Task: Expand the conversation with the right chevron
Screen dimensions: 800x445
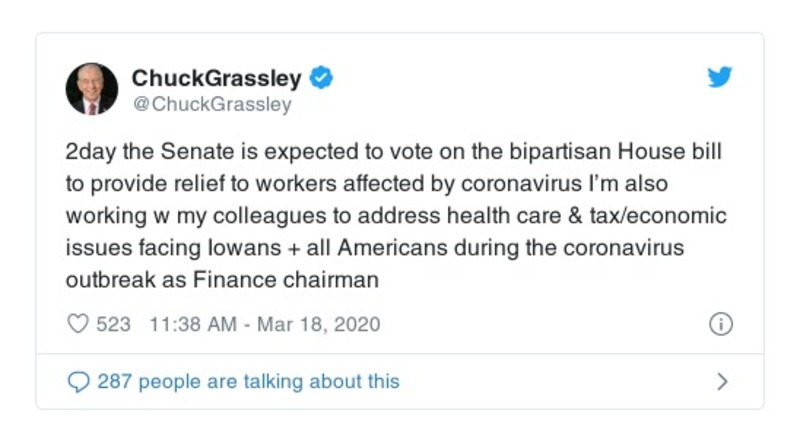Action: [722, 381]
